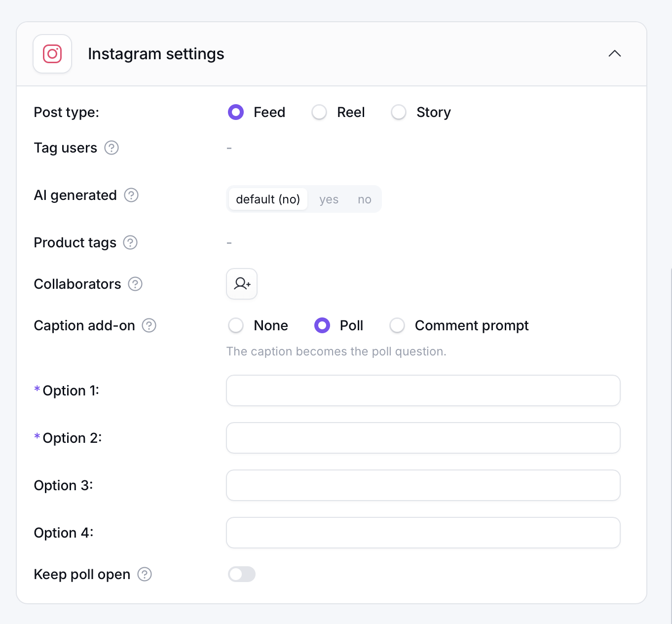Select the default (no) AI generated option

[x=268, y=199]
